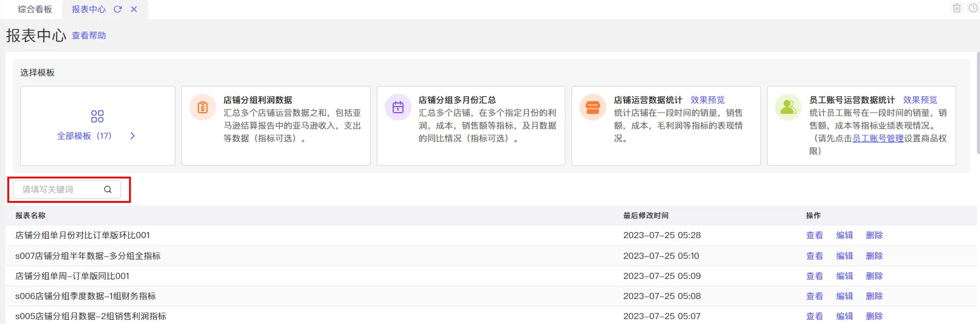The height and width of the screenshot is (324, 980).
Task: Open 全部模板 (17) link
Action: click(x=85, y=136)
